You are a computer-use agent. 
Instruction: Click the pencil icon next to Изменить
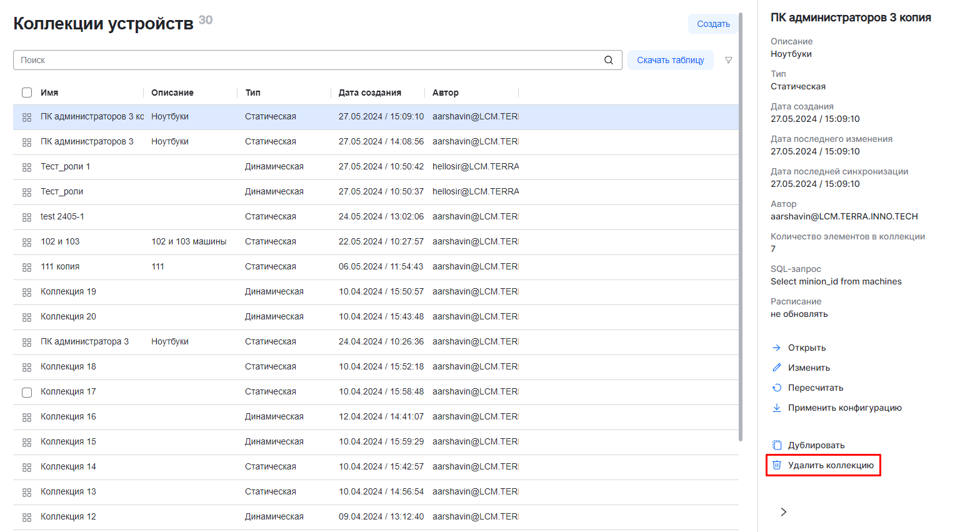click(777, 368)
